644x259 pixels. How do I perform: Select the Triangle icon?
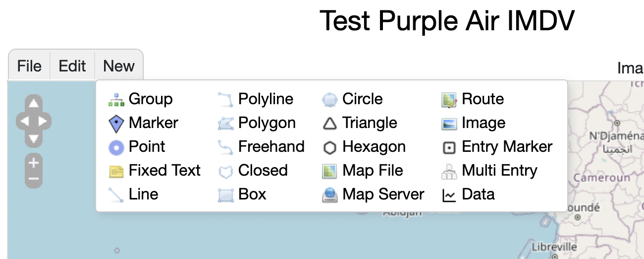click(x=329, y=124)
